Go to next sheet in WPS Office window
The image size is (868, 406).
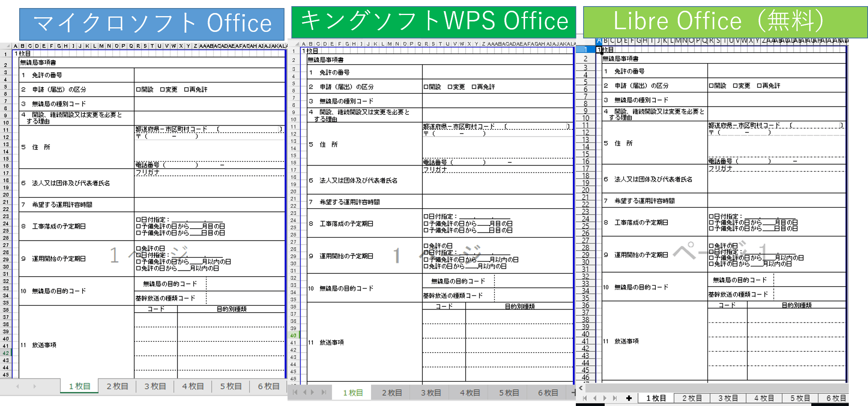pos(313,392)
